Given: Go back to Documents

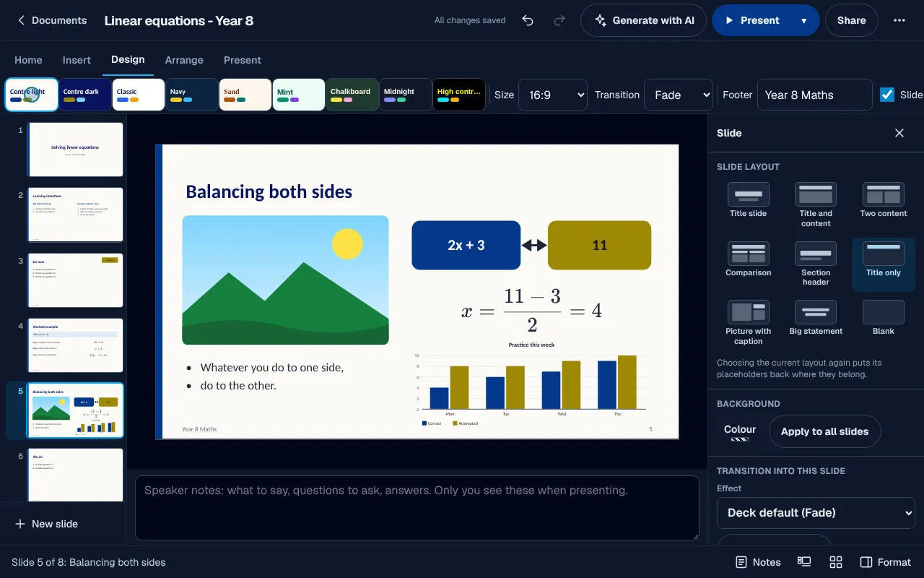Looking at the screenshot, I should [52, 20].
